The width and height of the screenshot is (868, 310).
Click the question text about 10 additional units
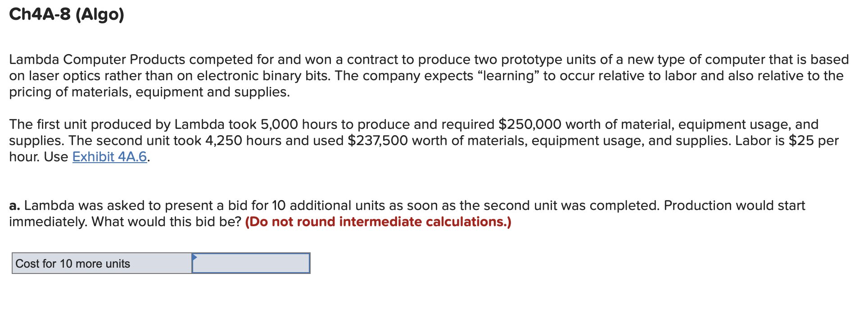pyautogui.click(x=315, y=205)
